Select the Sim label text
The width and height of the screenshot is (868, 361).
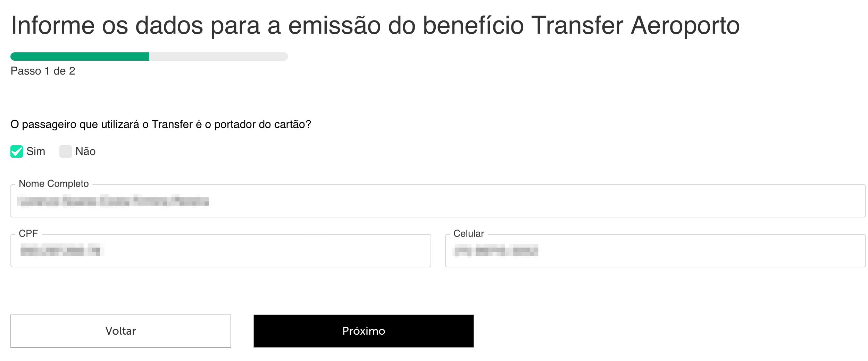[x=36, y=152]
